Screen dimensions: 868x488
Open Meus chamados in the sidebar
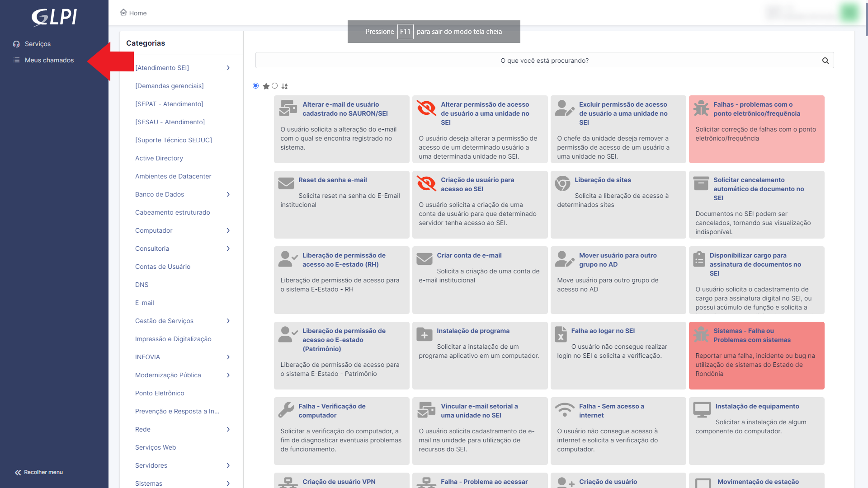point(49,60)
